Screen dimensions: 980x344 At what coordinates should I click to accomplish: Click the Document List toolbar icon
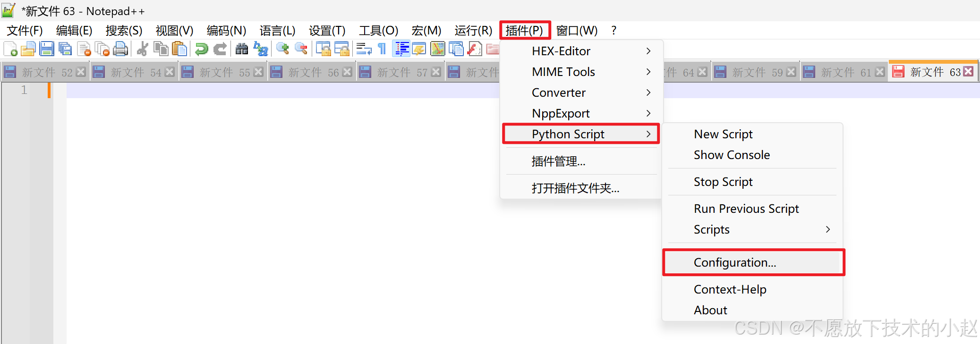coord(456,49)
